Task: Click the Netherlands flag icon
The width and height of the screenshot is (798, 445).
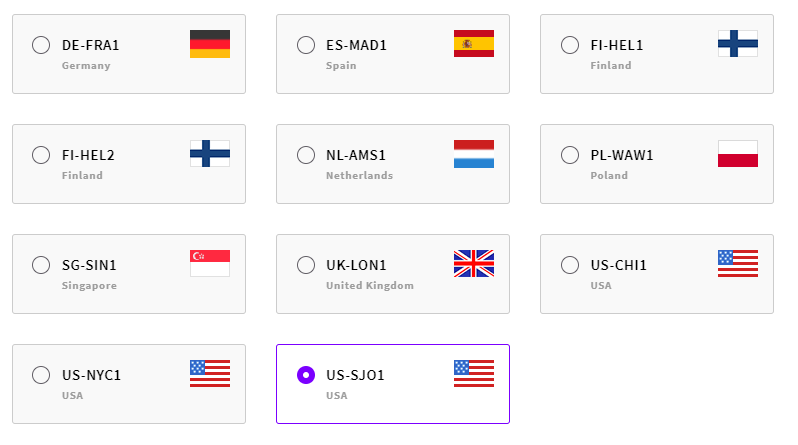Action: tap(474, 154)
